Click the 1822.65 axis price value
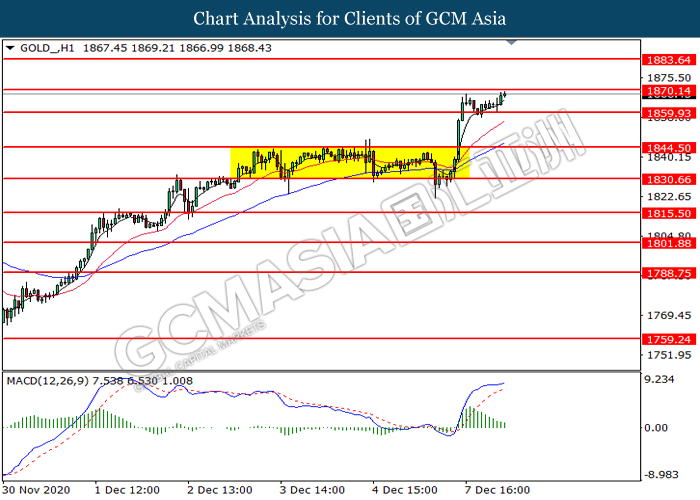The image size is (700, 500). [x=669, y=196]
